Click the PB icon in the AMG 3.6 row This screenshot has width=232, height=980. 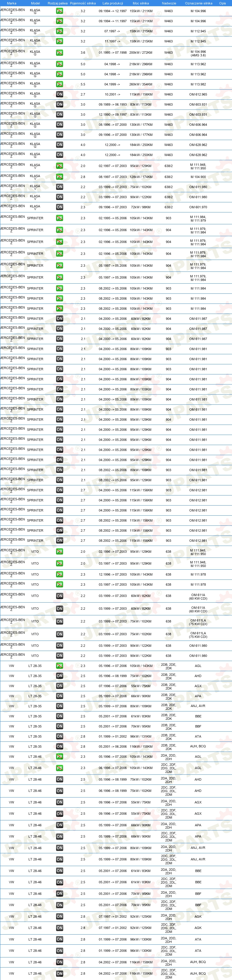(59, 53)
